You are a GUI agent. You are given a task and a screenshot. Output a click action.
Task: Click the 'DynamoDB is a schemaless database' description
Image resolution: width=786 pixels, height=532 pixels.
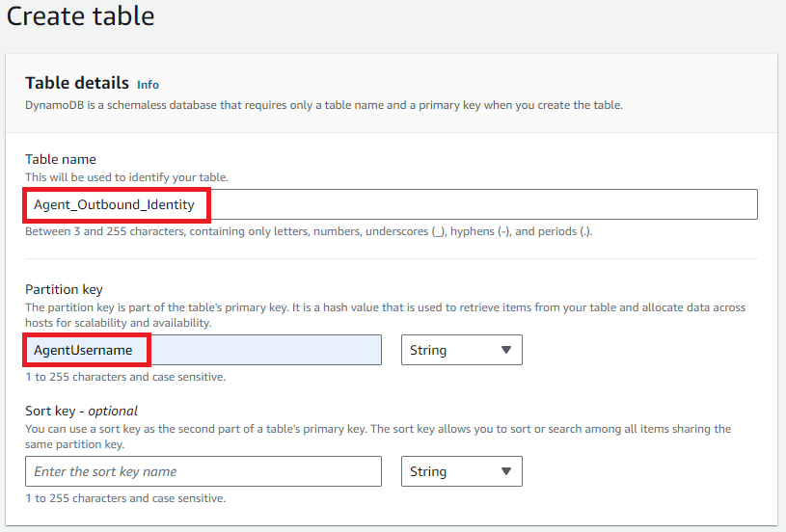tap(324, 105)
